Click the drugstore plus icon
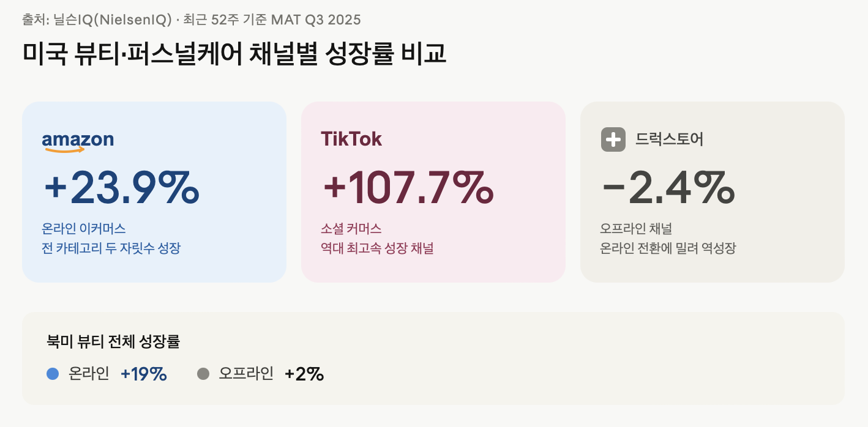 pos(613,139)
